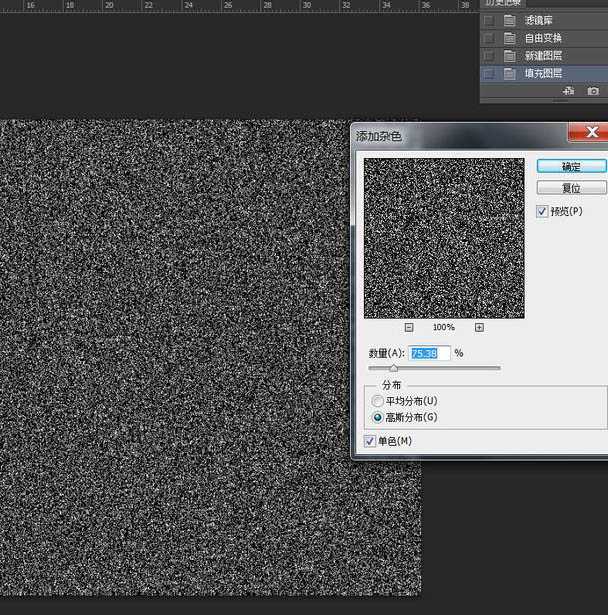Click the state icon beside 自由变换

coord(510,38)
